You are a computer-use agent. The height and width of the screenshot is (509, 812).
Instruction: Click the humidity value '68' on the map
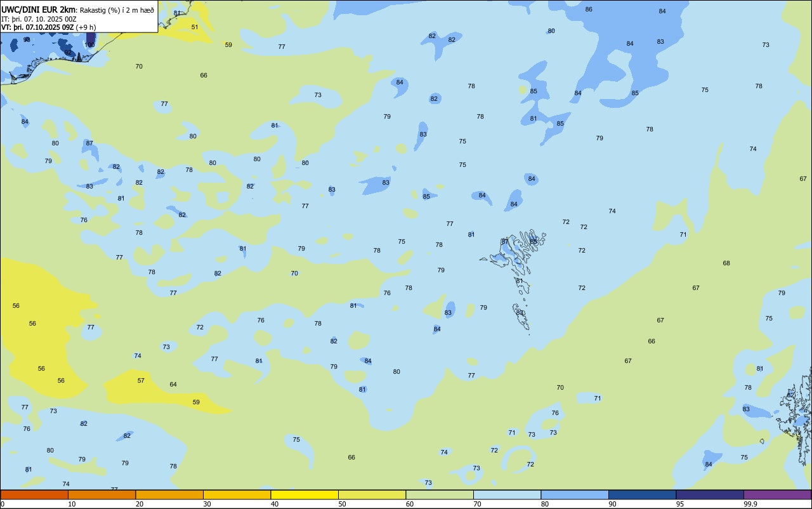[726, 263]
